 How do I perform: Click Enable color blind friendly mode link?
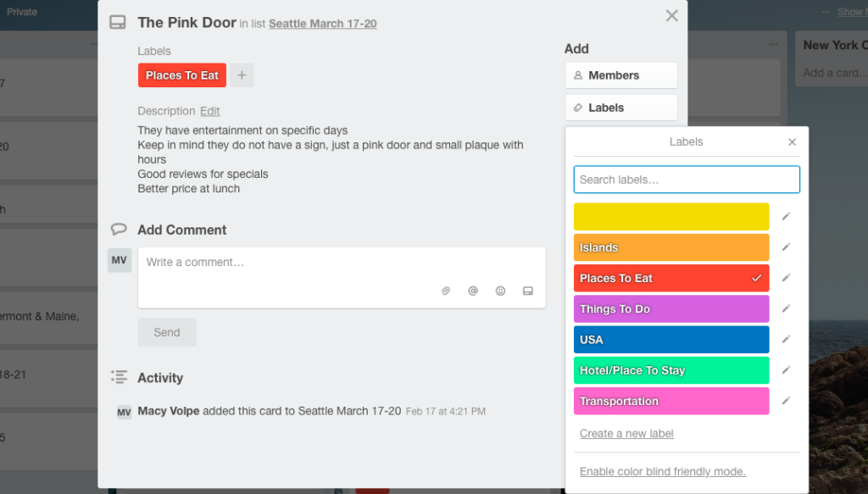[x=663, y=471]
